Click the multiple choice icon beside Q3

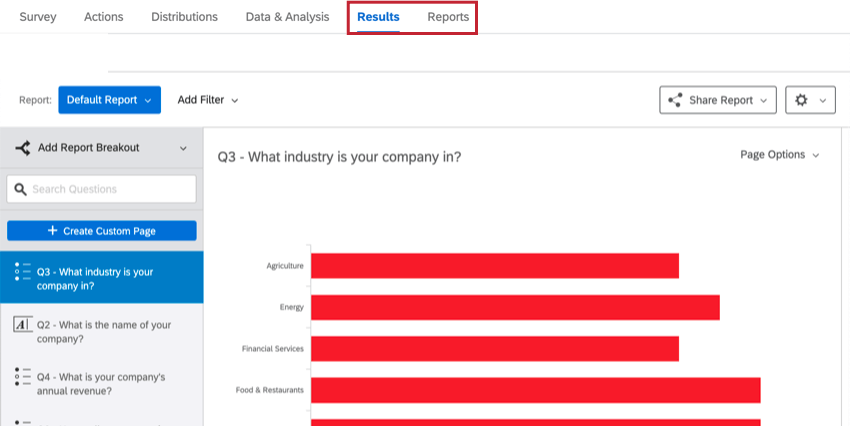(22, 272)
